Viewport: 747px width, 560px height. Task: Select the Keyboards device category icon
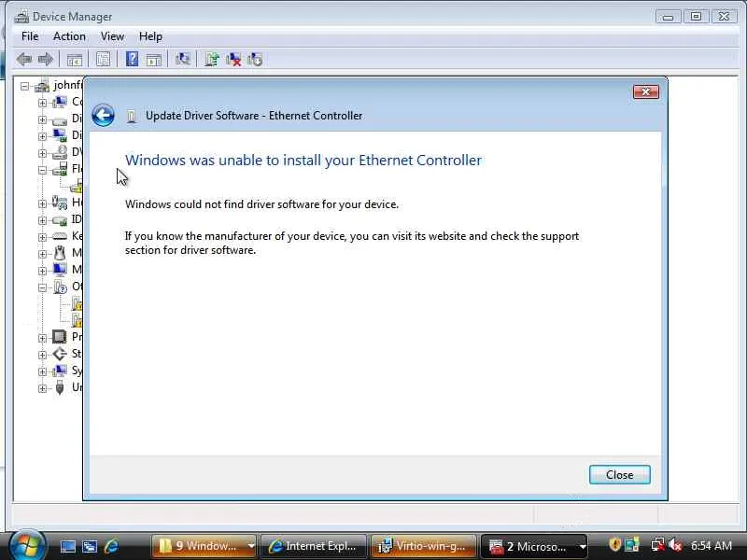pyautogui.click(x=60, y=236)
